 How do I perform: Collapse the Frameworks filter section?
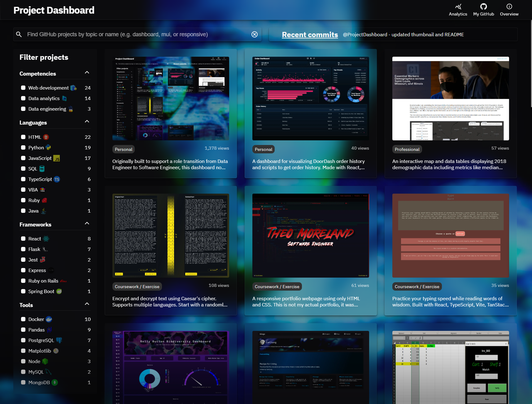(x=87, y=223)
